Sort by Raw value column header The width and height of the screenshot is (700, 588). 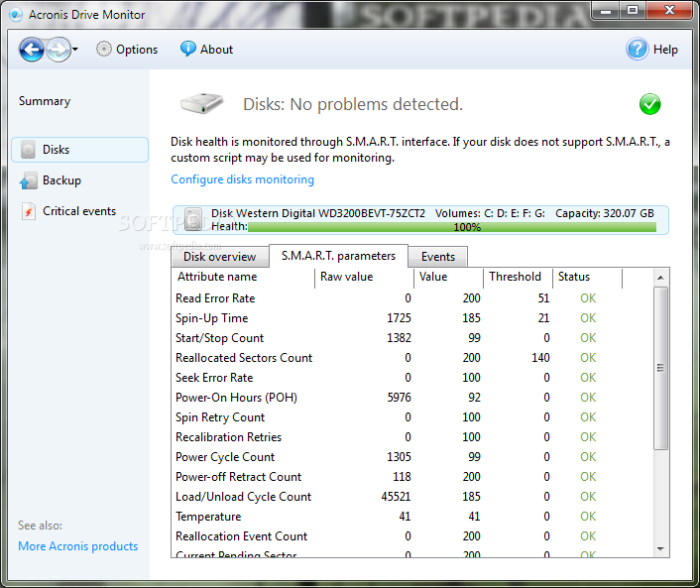click(x=364, y=277)
